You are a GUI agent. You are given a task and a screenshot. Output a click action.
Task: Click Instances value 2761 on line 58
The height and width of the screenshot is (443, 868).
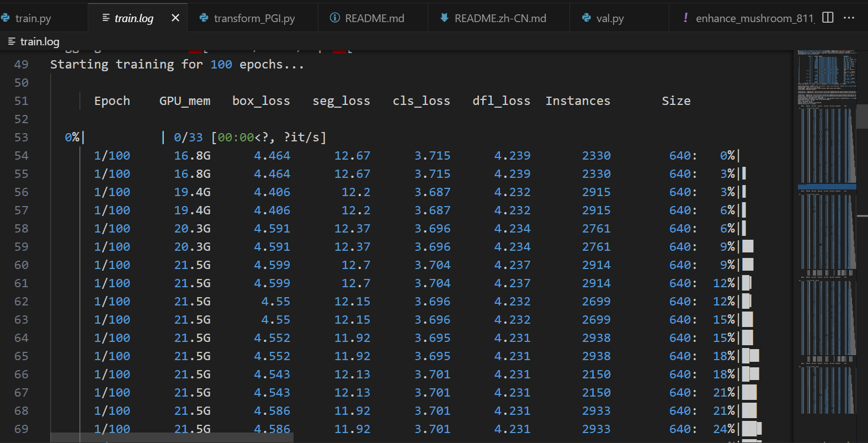tap(597, 229)
